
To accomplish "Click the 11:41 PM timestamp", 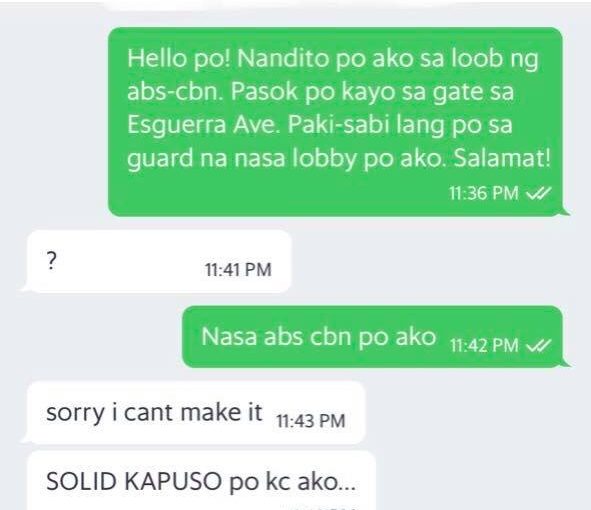I will pos(238,270).
